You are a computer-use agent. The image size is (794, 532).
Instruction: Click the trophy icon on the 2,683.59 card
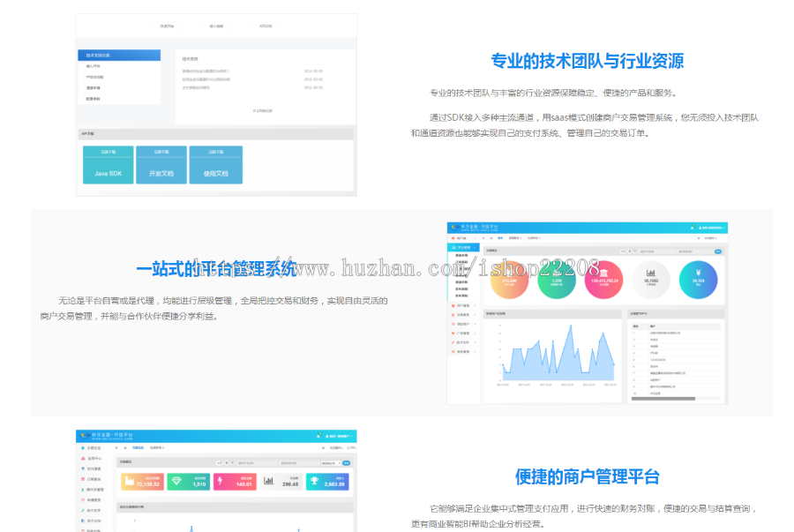[x=314, y=479]
